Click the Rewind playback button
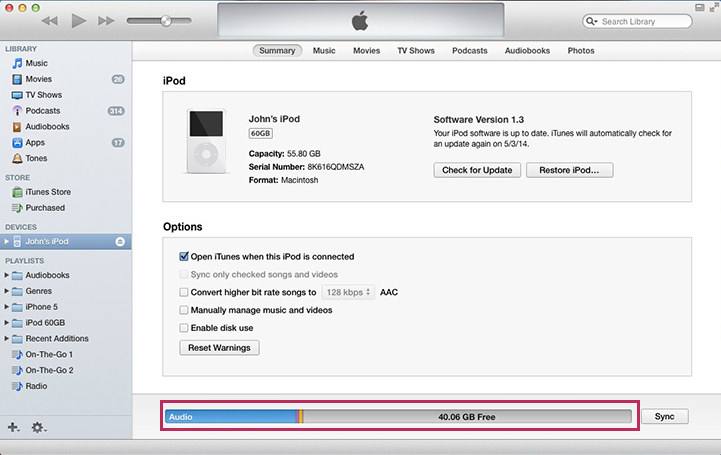Viewport: 721px width, 455px height. click(50, 21)
